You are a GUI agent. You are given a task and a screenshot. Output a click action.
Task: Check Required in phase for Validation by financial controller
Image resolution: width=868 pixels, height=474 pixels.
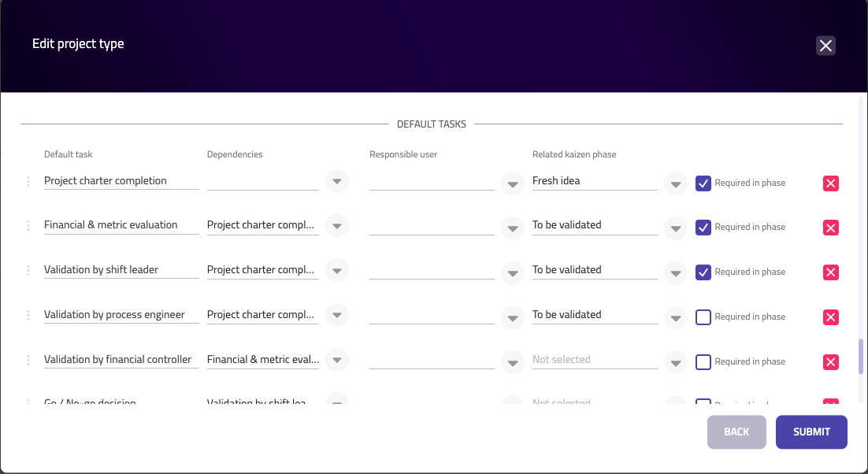point(703,362)
